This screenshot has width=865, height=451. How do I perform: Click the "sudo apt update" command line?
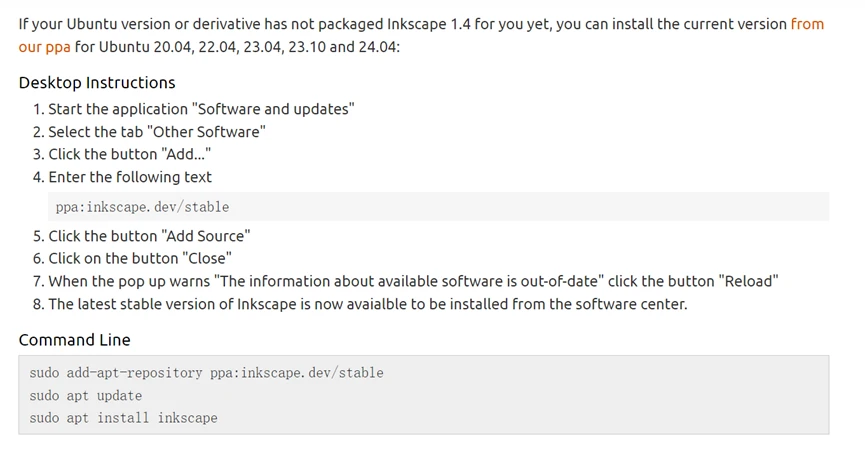coord(86,395)
